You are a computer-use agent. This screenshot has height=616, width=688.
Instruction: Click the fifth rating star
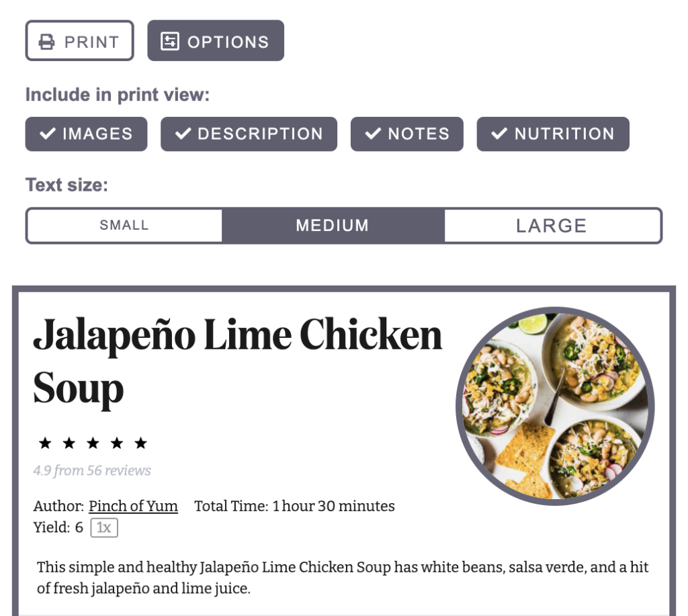click(x=141, y=443)
